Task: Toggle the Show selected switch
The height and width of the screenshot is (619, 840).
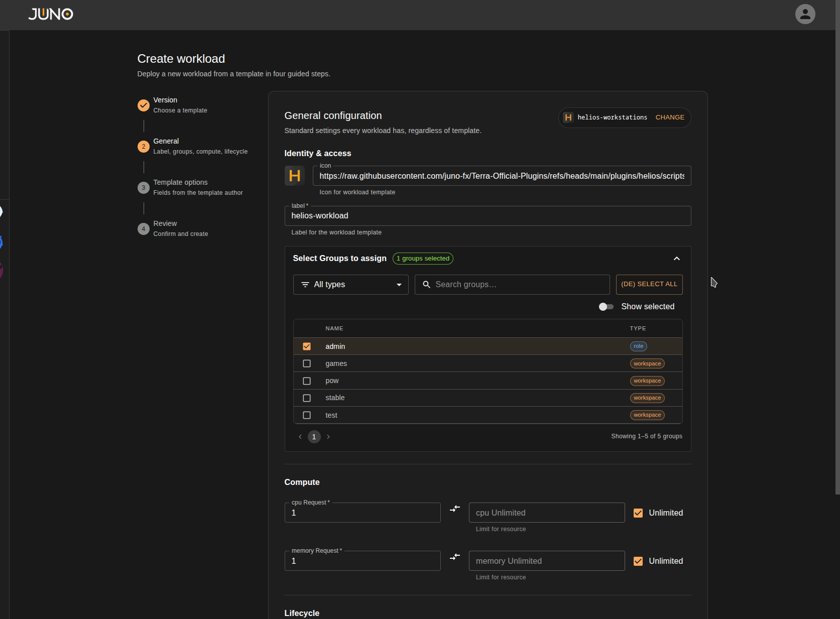Action: click(606, 307)
